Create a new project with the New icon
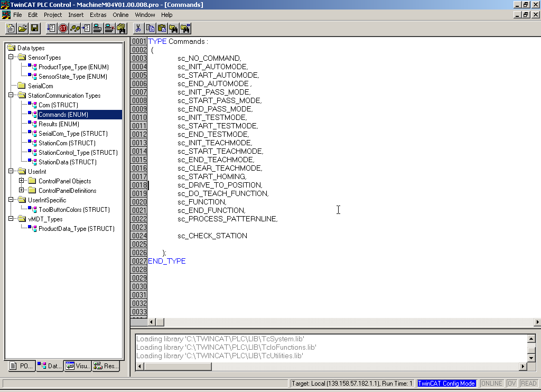 [11, 29]
